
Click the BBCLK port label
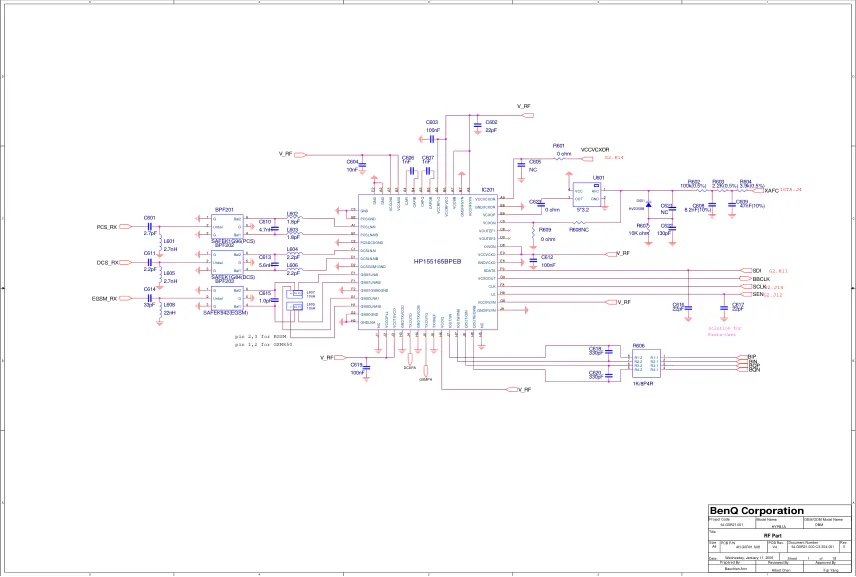[x=761, y=279]
